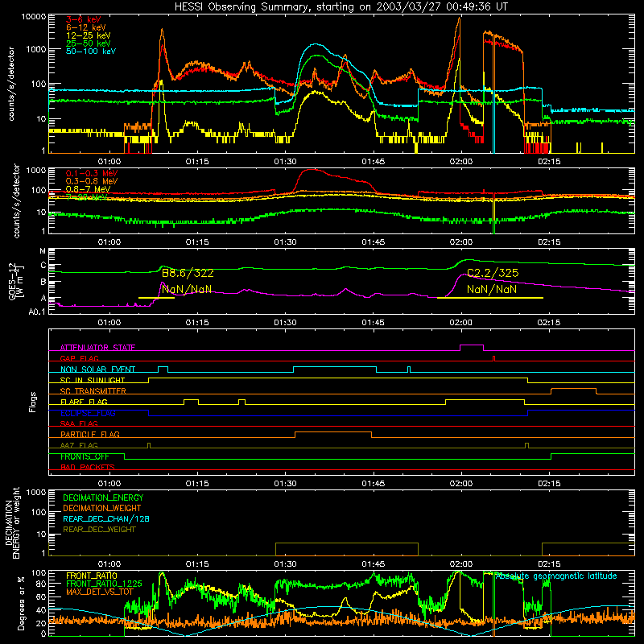This screenshot has height=644, width=644.
Task: Select the 3-6 keV legend label
Action: (83, 19)
